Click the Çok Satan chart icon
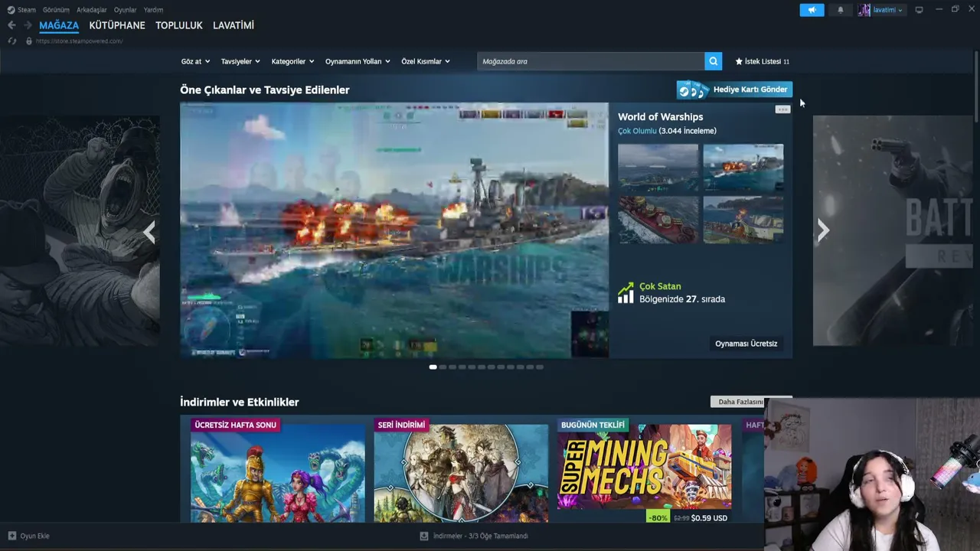Viewport: 980px width, 551px height. (626, 292)
